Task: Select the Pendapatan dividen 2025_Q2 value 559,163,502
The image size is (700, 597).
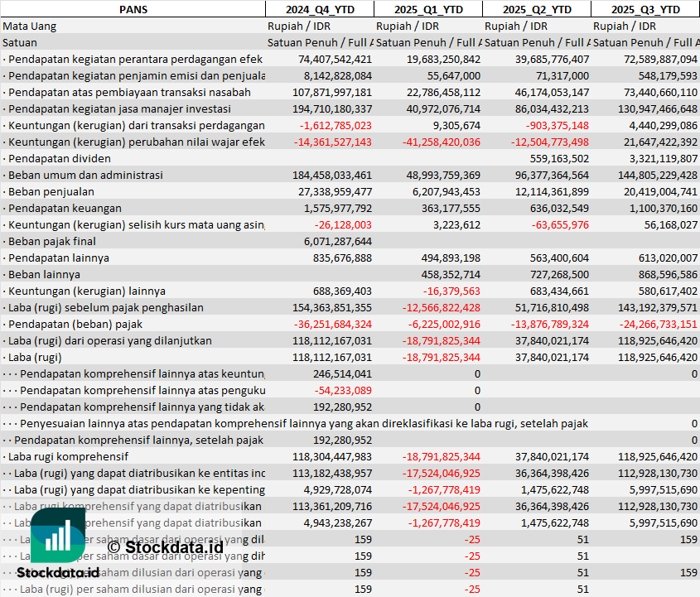Action: tap(553, 158)
